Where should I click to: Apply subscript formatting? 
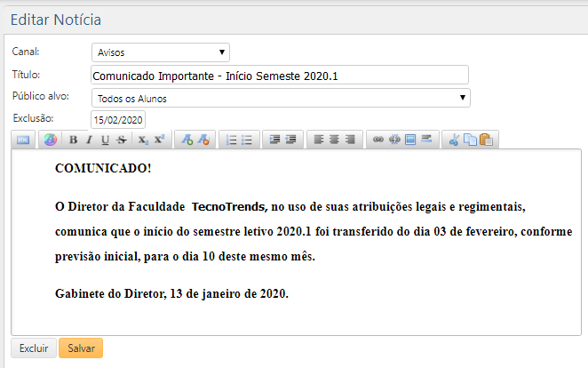[143, 140]
